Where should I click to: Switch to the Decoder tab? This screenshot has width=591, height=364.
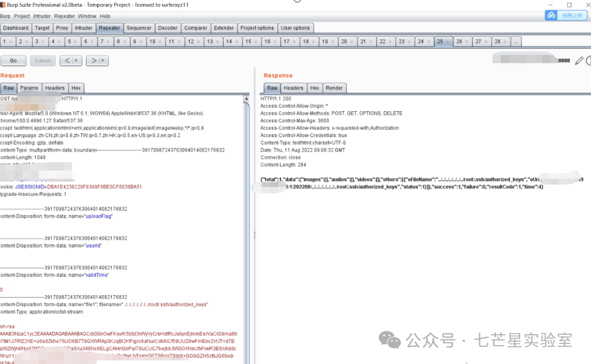pos(168,28)
